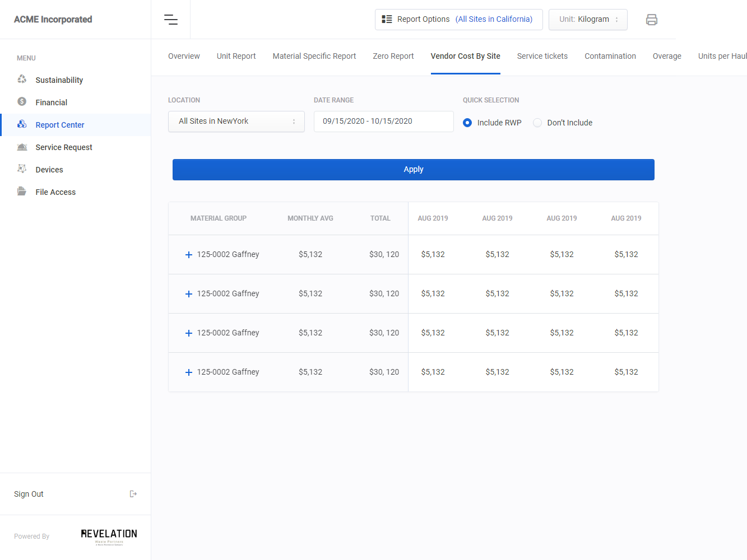
Task: Click the $30, 120 total in first row
Action: (x=384, y=254)
